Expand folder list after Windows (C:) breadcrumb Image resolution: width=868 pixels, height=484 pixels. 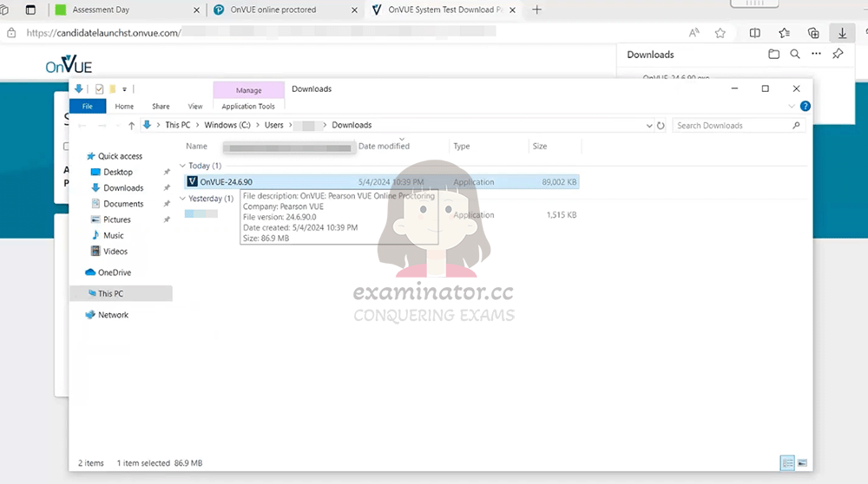click(258, 126)
